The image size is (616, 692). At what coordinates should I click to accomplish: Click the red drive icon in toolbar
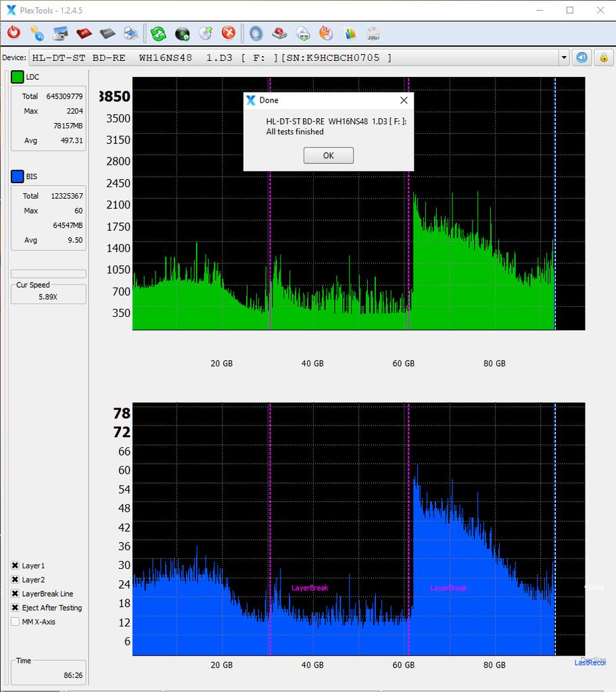[279, 33]
